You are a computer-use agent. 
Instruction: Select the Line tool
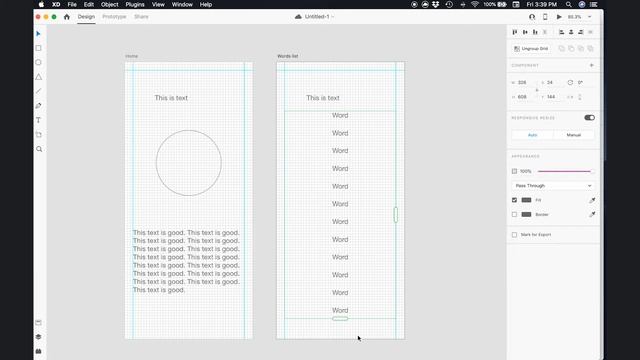tap(38, 91)
